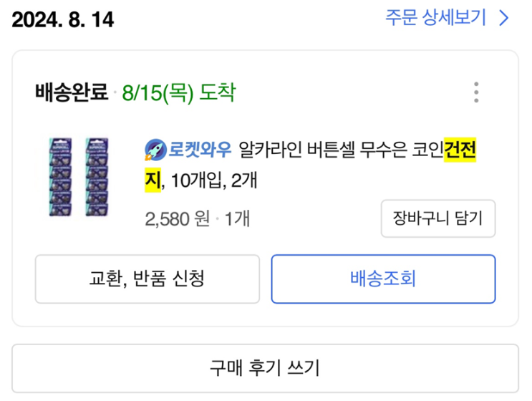Click the left battery pack thumbnail

tap(61, 178)
